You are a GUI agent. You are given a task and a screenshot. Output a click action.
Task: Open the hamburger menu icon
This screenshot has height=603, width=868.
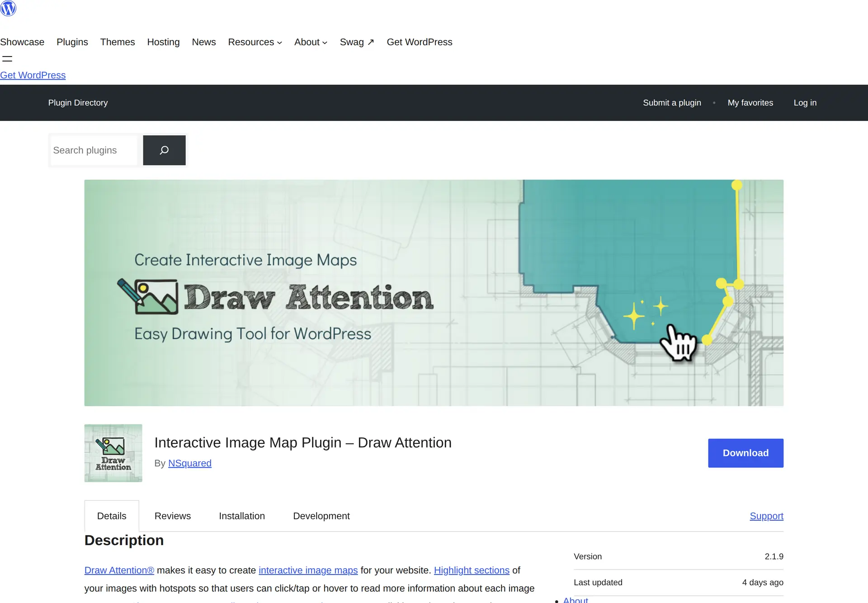click(7, 59)
